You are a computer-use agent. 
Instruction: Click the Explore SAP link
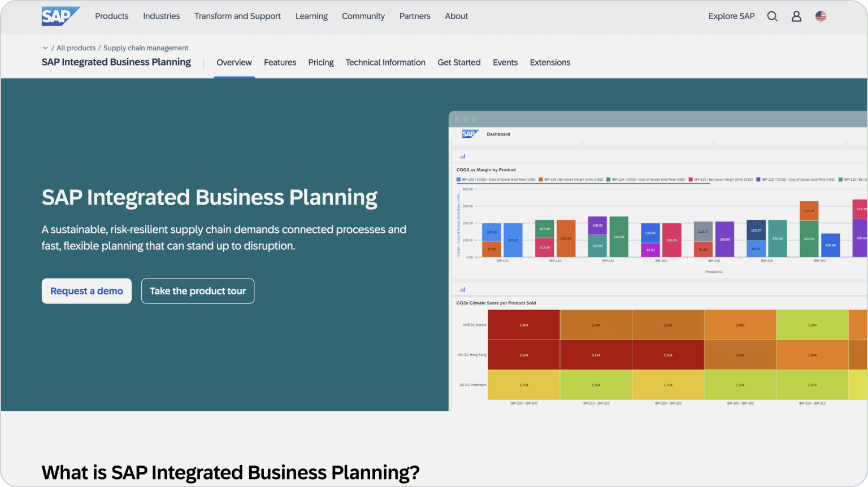click(731, 16)
